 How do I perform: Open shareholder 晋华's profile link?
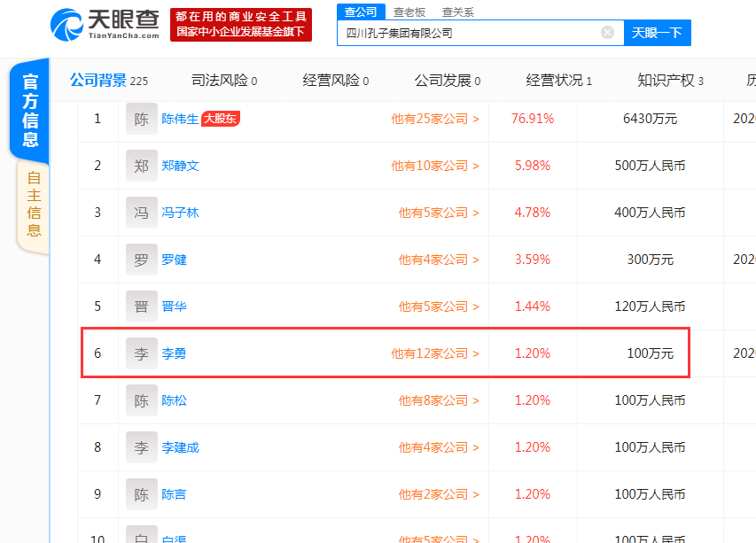click(174, 306)
